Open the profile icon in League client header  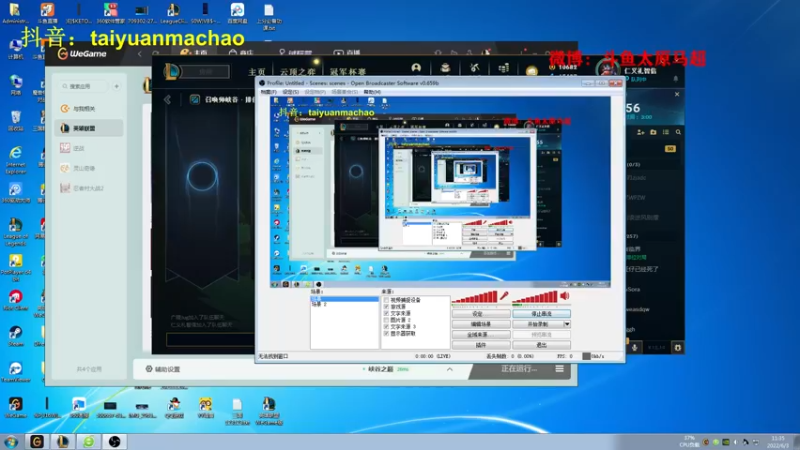tap(416, 68)
